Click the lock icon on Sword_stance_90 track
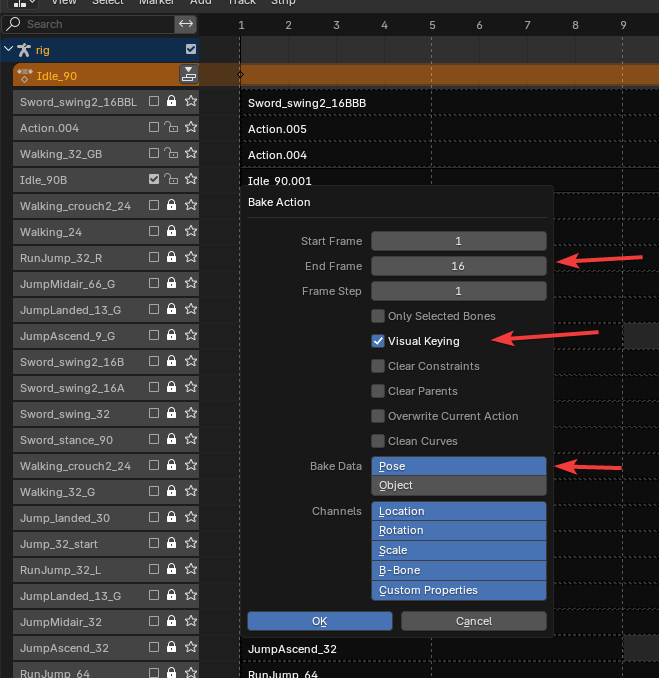This screenshot has width=659, height=678. pyautogui.click(x=171, y=440)
